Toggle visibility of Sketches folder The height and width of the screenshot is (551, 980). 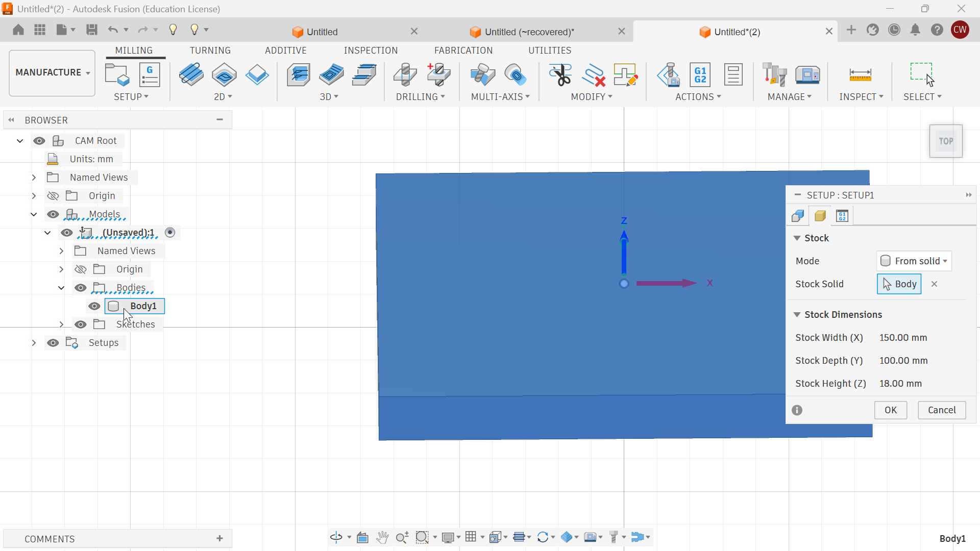(81, 324)
